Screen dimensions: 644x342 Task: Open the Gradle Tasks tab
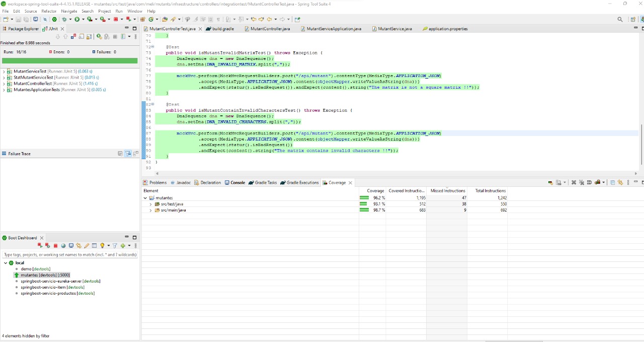pos(263,182)
